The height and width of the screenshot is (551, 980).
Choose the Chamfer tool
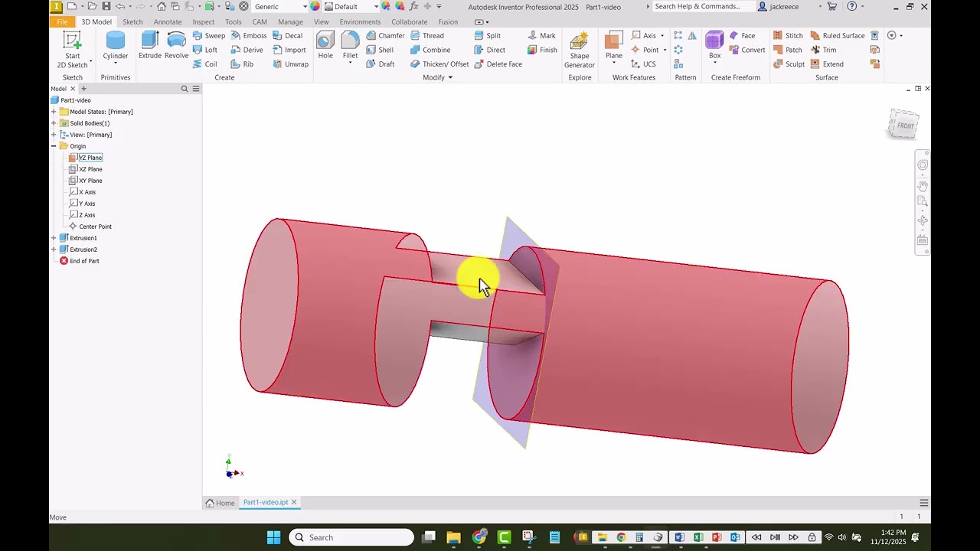pos(385,35)
